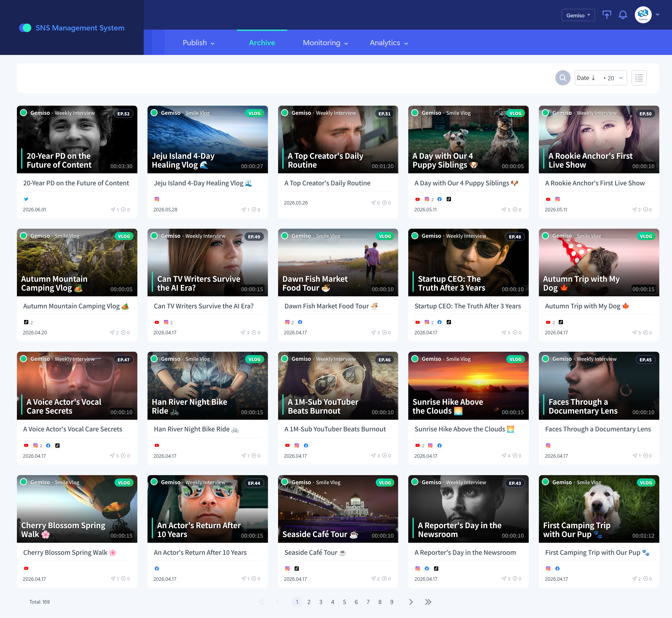Go to page 7
Image resolution: width=672 pixels, height=618 pixels.
368,602
